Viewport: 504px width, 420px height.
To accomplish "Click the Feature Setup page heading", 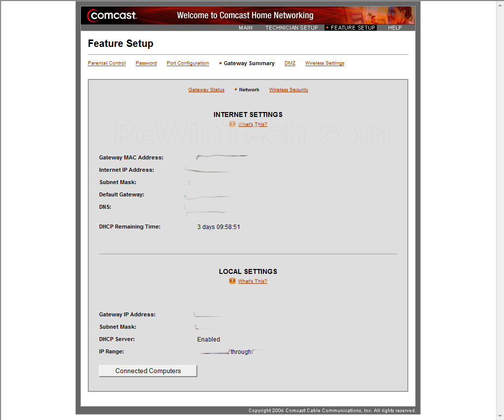I will 120,43.
